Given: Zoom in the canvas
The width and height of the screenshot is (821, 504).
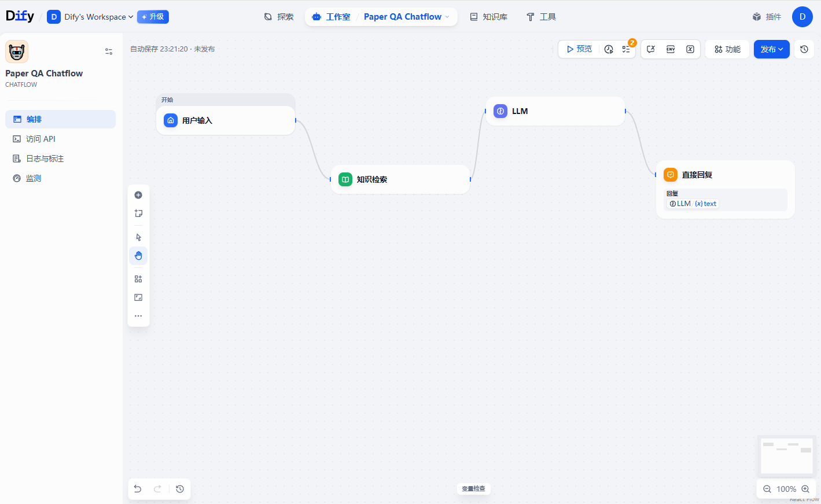Looking at the screenshot, I should (x=805, y=489).
